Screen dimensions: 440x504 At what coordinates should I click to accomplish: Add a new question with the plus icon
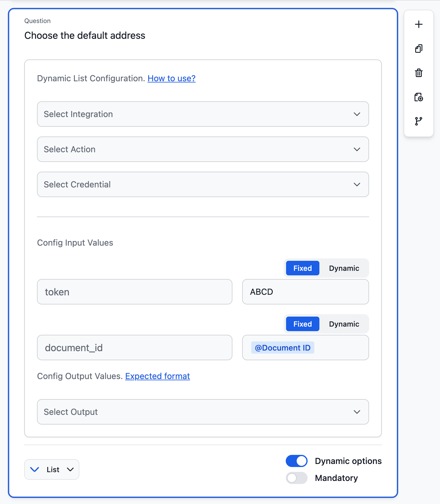point(419,24)
